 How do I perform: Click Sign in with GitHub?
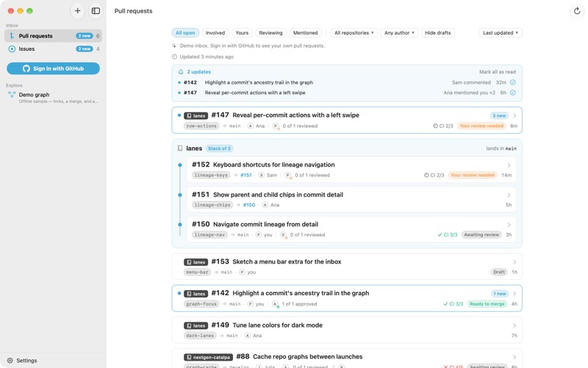[x=53, y=68]
